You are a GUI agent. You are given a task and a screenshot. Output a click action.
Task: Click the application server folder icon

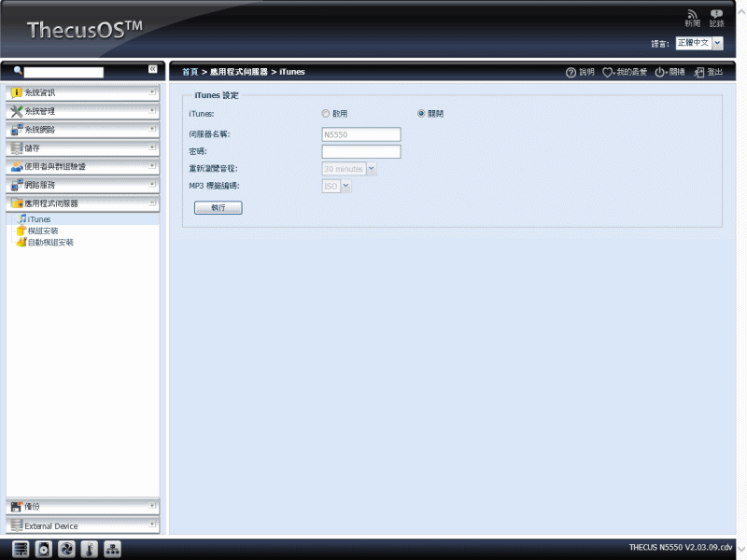pos(17,203)
